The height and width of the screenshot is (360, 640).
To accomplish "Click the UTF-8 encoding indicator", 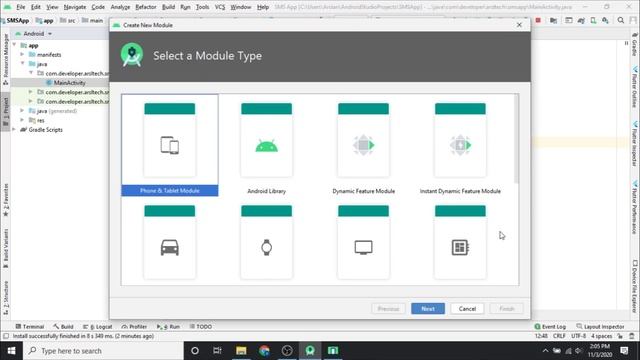I will click(578, 336).
